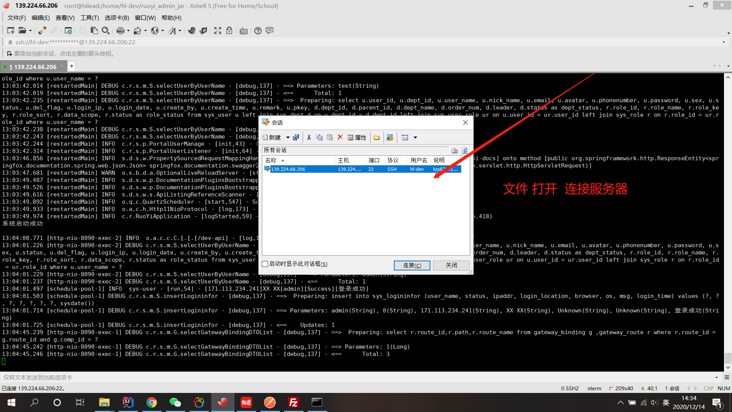Click the cut scissors icon in sessions dialog
The height and width of the screenshot is (412, 732).
pyautogui.click(x=309, y=137)
